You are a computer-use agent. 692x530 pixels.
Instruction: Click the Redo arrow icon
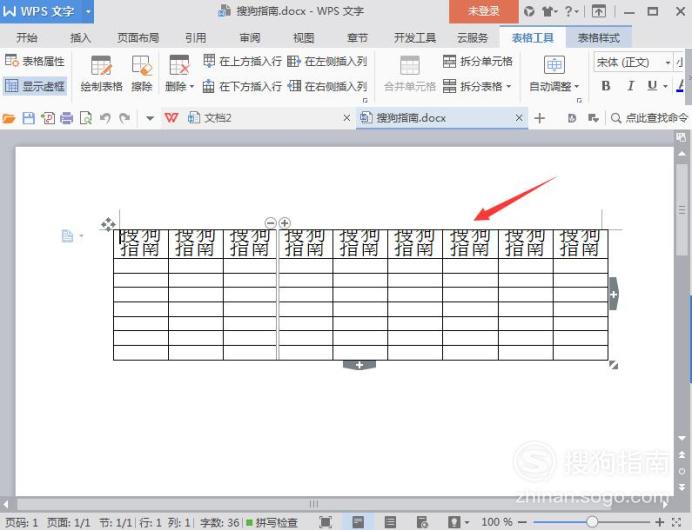pos(125,118)
